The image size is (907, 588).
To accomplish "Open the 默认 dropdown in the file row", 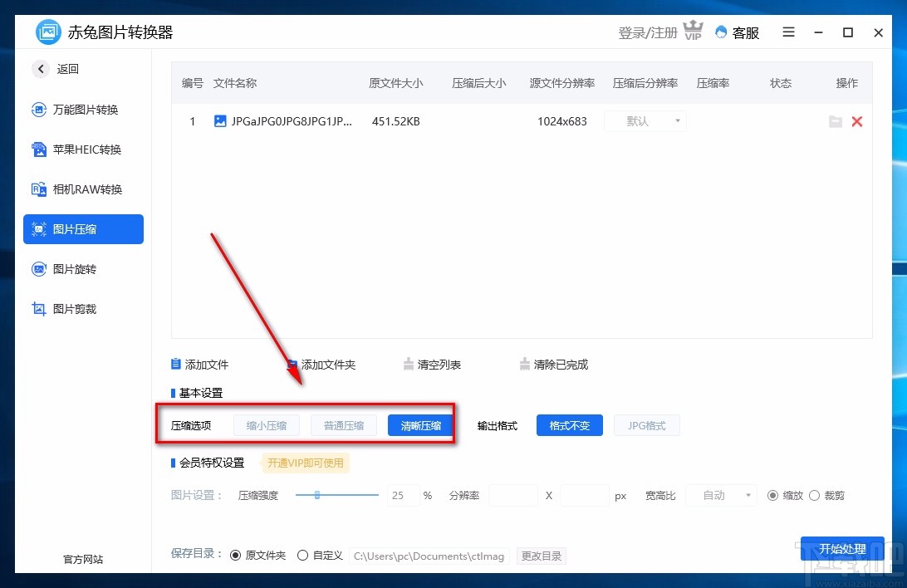I will pos(645,121).
